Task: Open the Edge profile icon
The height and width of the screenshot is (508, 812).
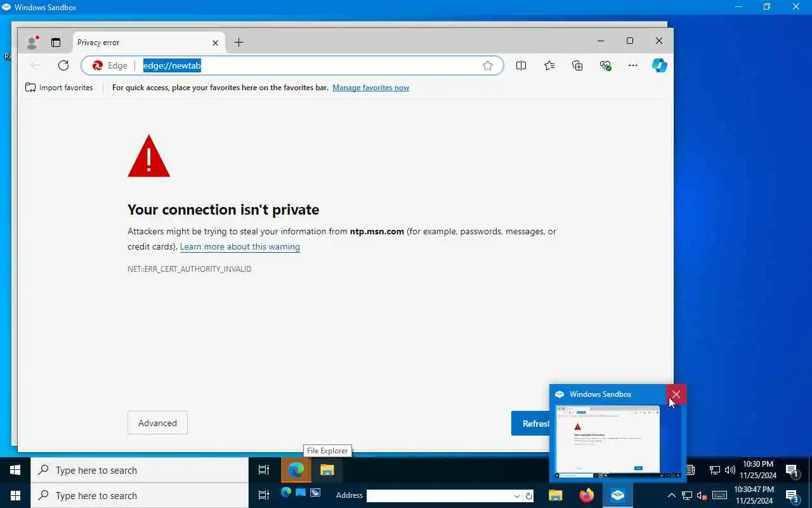Action: tap(32, 43)
